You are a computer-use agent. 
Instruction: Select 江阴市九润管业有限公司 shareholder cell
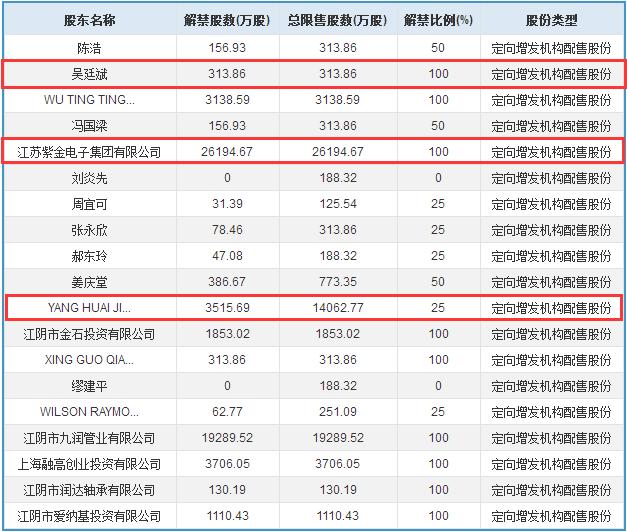coord(90,438)
